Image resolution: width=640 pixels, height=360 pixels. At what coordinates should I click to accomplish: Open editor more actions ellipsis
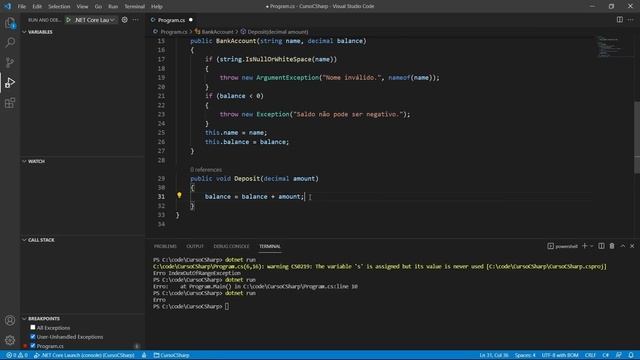(x=631, y=20)
